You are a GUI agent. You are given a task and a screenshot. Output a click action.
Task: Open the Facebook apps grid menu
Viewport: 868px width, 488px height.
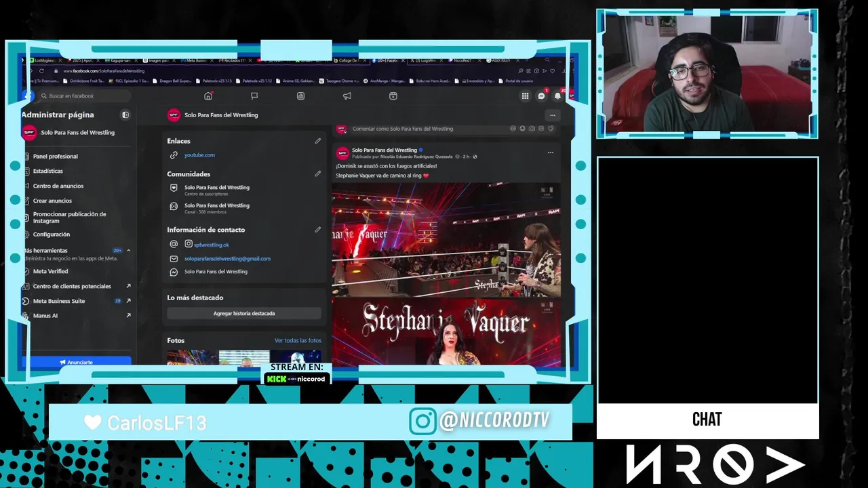coord(525,96)
